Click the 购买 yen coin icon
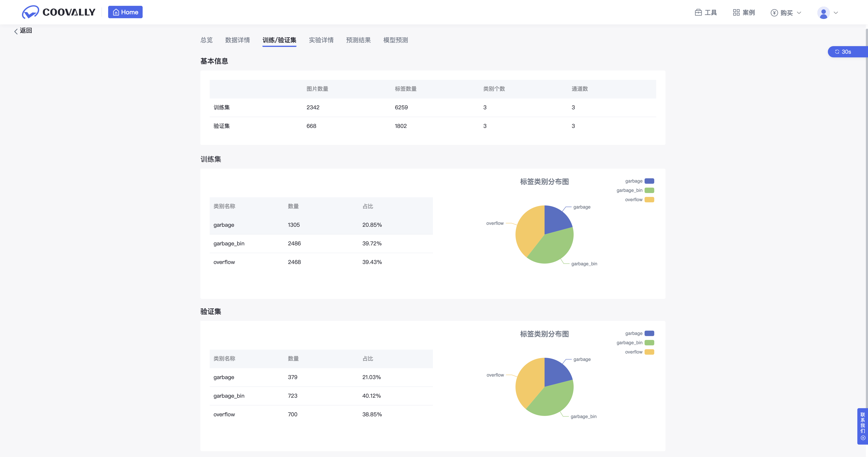Screen dimensions: 868x457 pyautogui.click(x=774, y=13)
